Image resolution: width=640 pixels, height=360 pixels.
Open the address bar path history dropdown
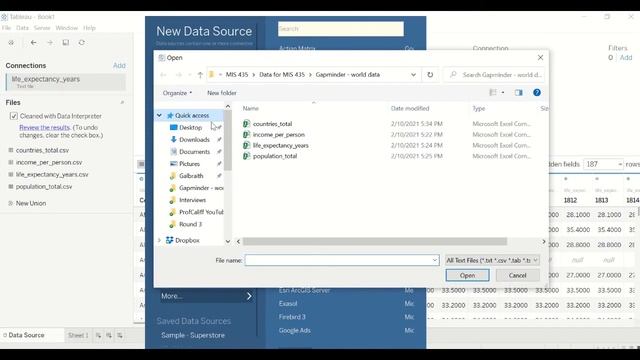(413, 75)
